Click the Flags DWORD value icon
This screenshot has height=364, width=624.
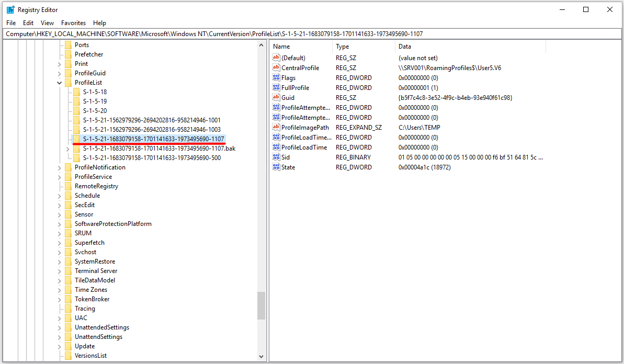[276, 77]
